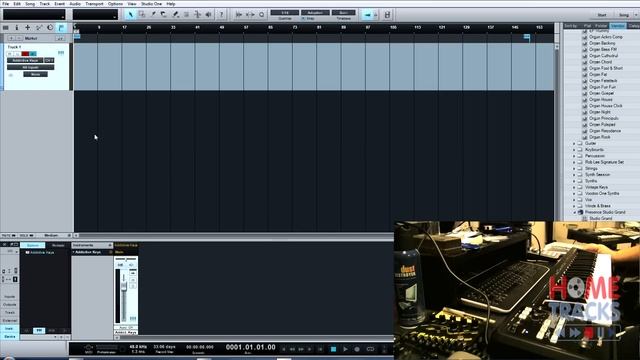Select Organ Rock preset in browser
Viewport: 640px width, 360px height.
[599, 137]
